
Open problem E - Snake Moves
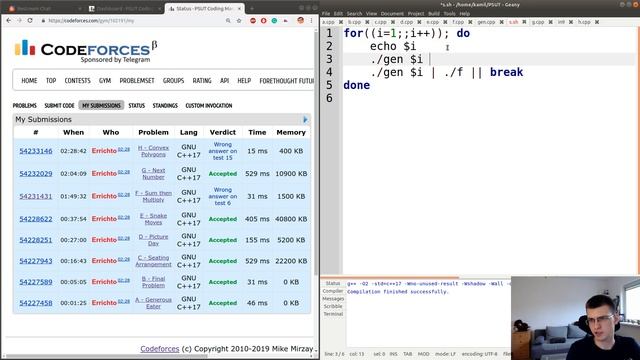click(x=153, y=219)
